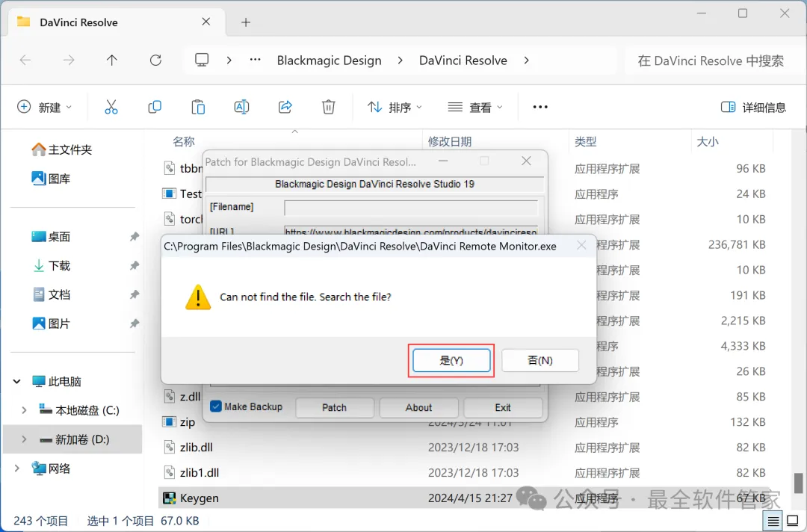Go back with the back arrow
This screenshot has height=532, width=807.
(x=25, y=61)
